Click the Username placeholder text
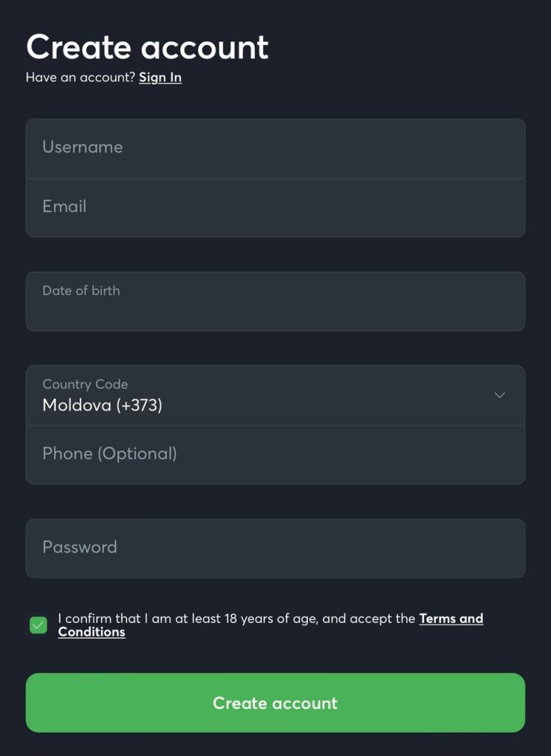 [x=82, y=147]
